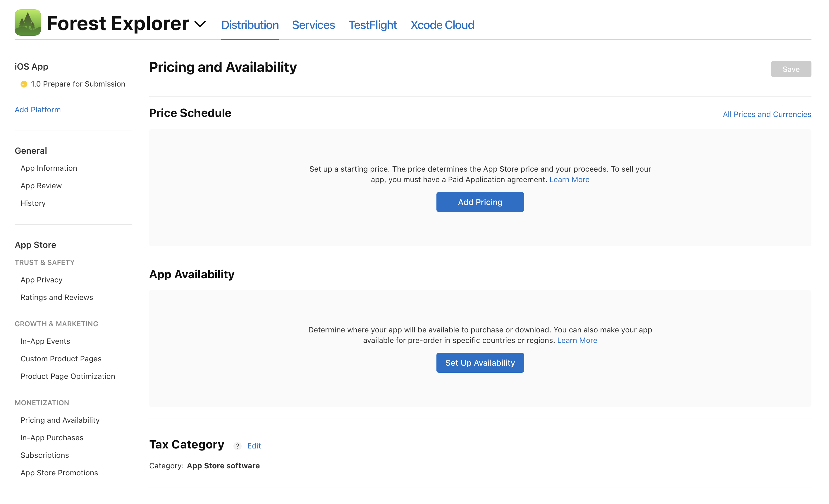Edit the Tax Category setting
This screenshot has height=504, width=829.
254,446
